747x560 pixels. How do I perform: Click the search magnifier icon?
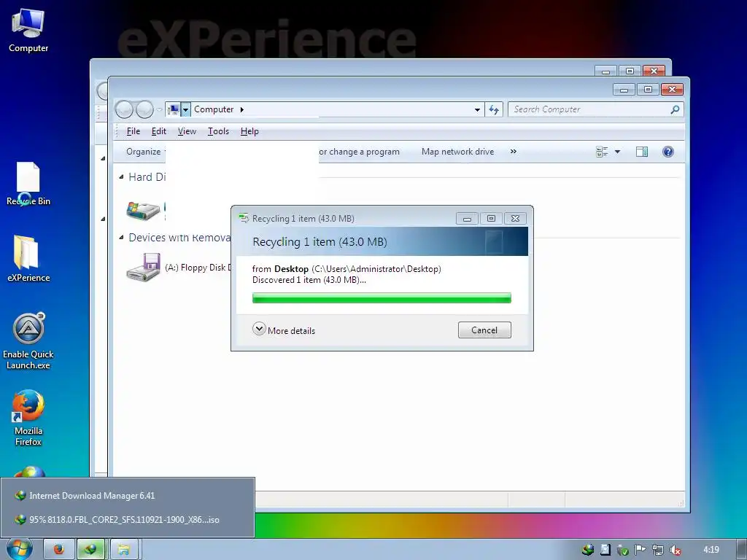click(675, 109)
